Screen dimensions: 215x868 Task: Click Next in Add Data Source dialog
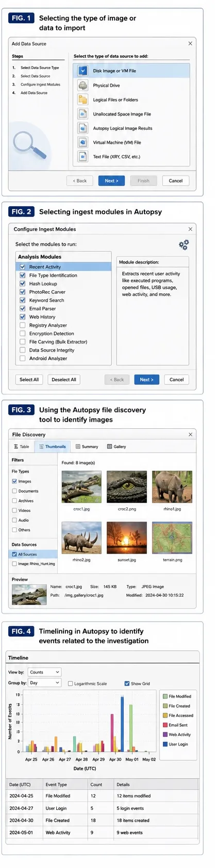(112, 181)
